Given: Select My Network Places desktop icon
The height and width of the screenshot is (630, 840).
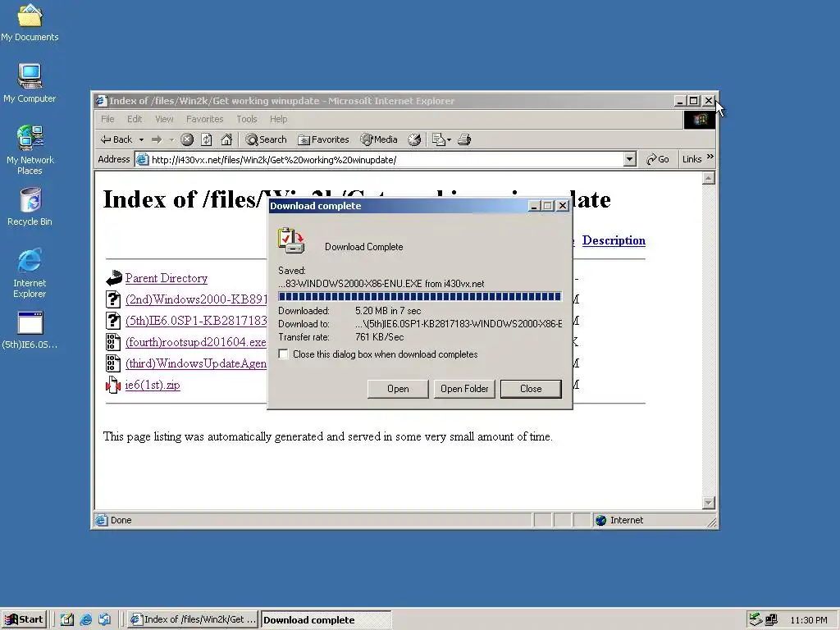Looking at the screenshot, I should [x=30, y=150].
